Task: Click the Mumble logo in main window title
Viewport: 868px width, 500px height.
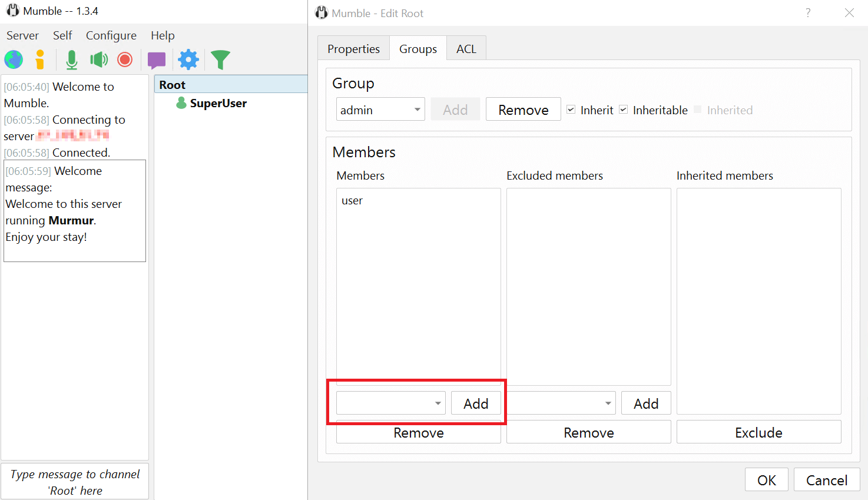Action: 12,11
